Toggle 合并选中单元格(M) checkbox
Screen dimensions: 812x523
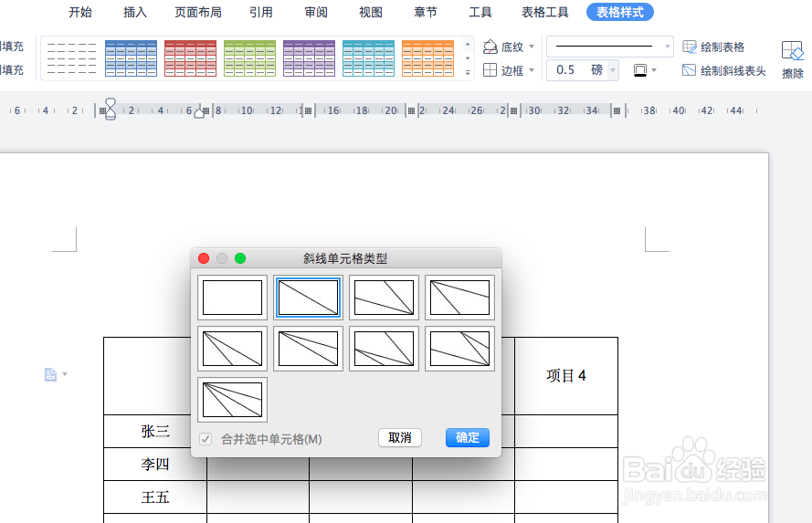click(x=206, y=439)
